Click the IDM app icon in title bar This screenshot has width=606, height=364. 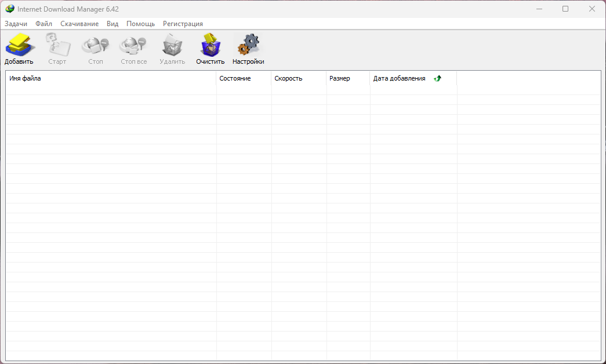click(x=10, y=9)
